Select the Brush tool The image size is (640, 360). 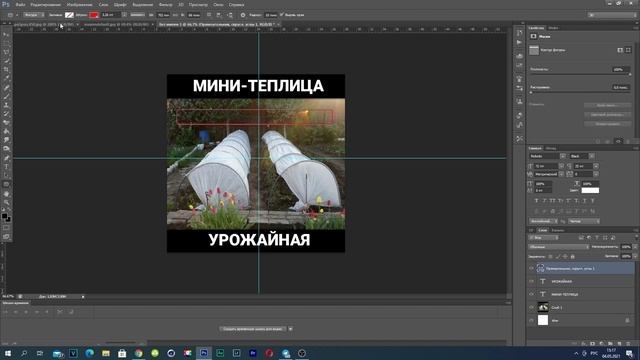[6, 96]
